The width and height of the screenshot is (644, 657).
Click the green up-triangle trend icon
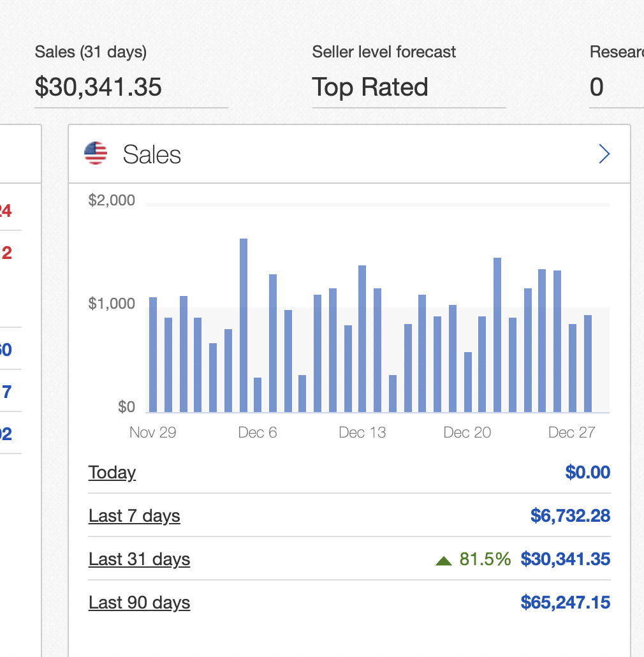click(443, 561)
